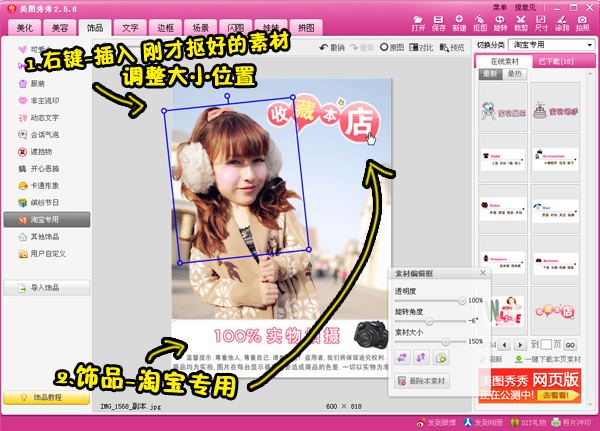This screenshot has width=600, height=431.
Task: Click the 撤销 undo icon
Action: [x=330, y=47]
